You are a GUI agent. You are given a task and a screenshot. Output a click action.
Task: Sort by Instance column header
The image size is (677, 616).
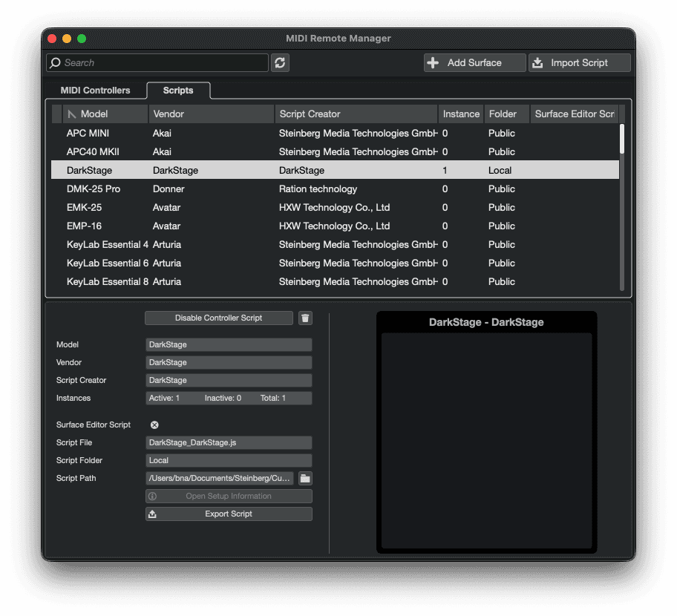pos(461,114)
